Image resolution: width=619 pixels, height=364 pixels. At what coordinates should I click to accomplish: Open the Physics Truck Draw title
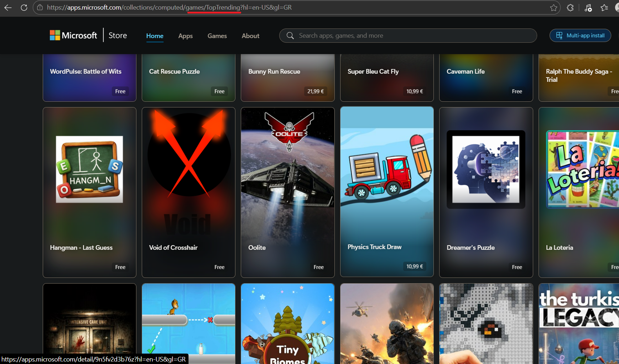(375, 247)
